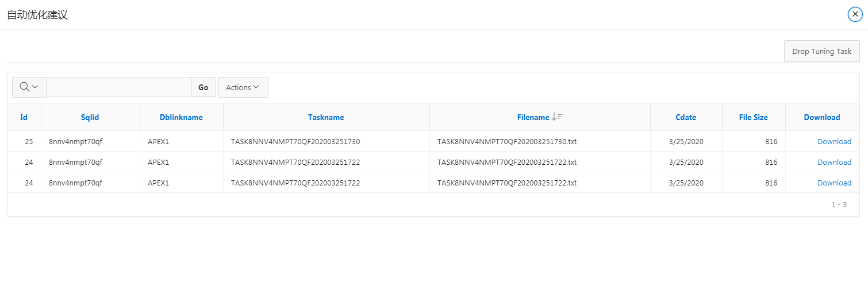Select the Cdate column header
Image resolution: width=868 pixels, height=294 pixels.
[686, 117]
